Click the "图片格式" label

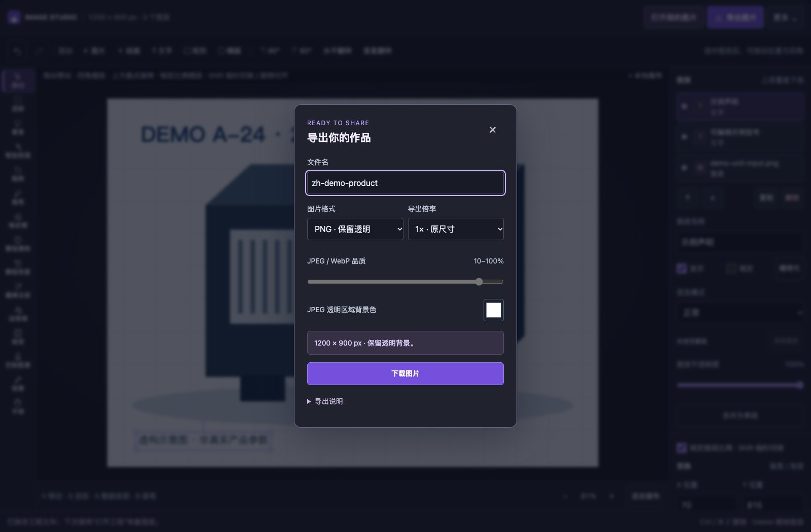tap(321, 209)
